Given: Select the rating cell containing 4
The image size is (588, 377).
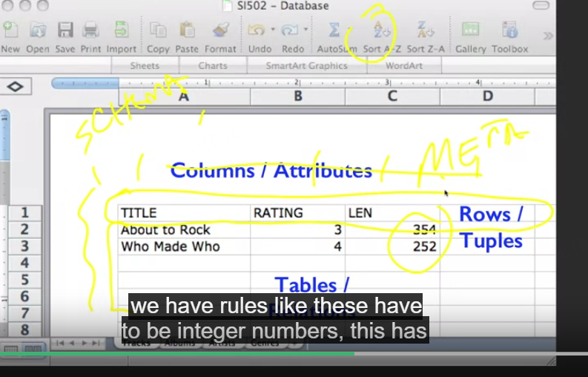Looking at the screenshot, I should coord(298,246).
